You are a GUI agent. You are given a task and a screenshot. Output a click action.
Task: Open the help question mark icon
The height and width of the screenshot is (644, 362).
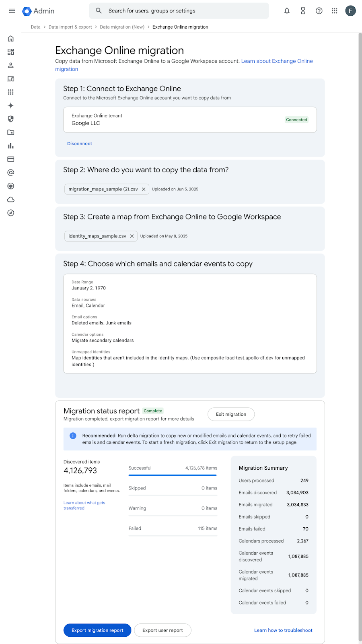coord(319,11)
